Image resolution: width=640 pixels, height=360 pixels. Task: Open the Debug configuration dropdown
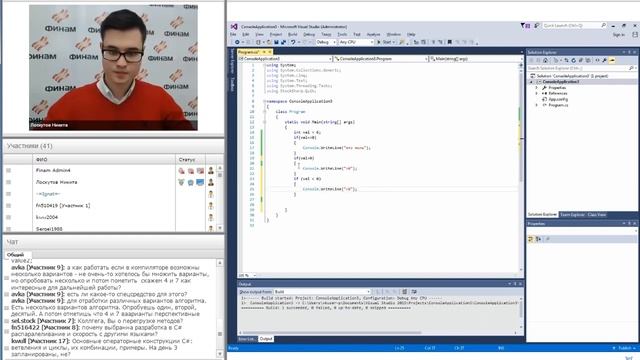(326, 42)
